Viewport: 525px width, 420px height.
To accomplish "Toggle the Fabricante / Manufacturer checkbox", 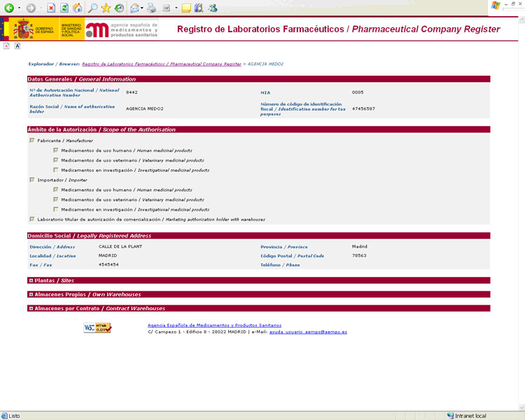I will pyautogui.click(x=32, y=141).
